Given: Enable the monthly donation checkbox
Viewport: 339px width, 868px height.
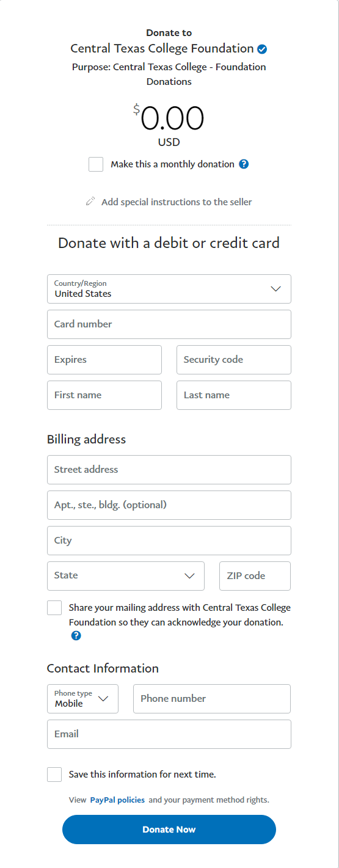Looking at the screenshot, I should click(96, 164).
